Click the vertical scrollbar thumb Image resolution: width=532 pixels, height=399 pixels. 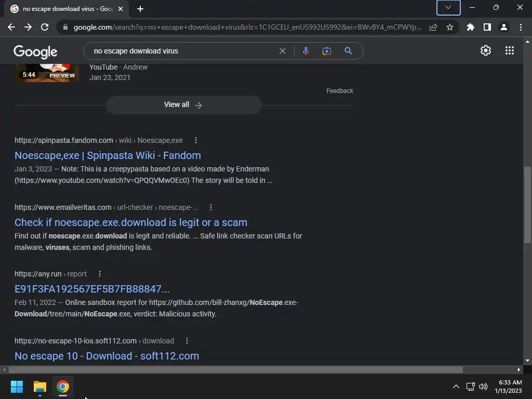pyautogui.click(x=527, y=205)
